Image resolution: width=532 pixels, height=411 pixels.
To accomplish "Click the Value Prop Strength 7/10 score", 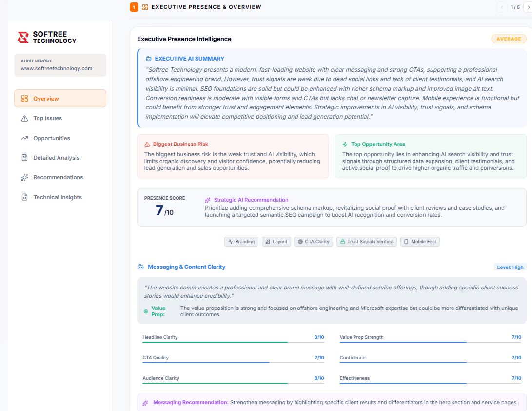I will (516, 337).
